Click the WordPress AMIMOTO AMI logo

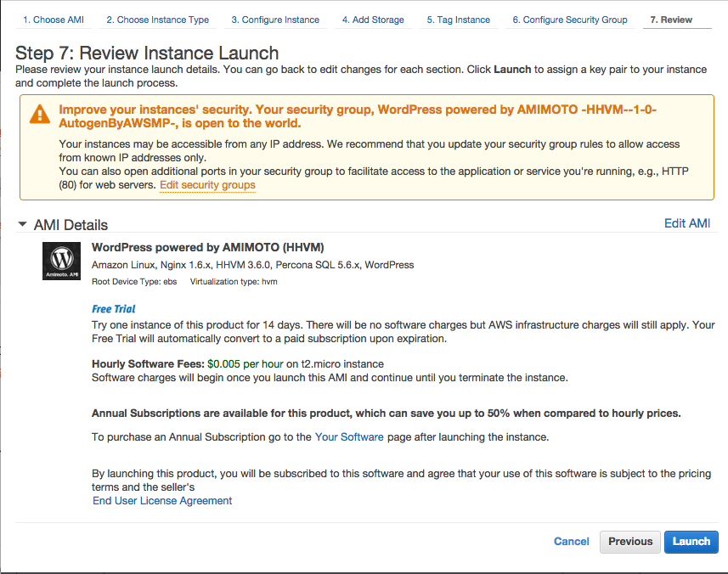[x=61, y=261]
